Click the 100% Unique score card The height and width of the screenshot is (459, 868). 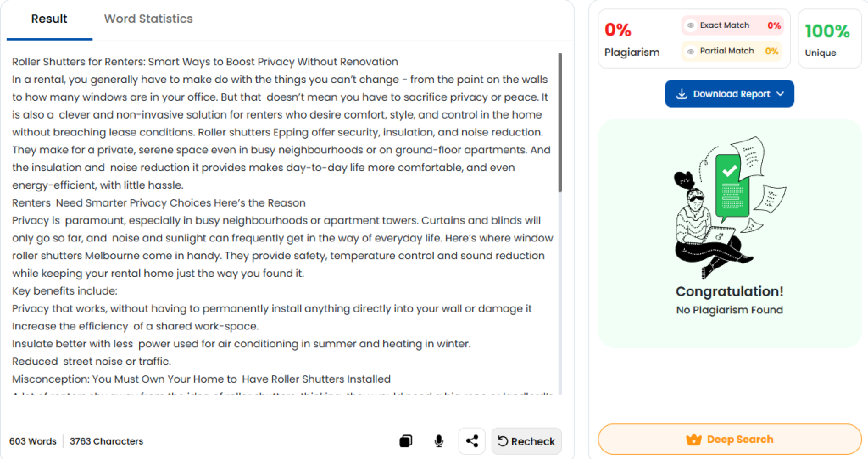pos(829,40)
